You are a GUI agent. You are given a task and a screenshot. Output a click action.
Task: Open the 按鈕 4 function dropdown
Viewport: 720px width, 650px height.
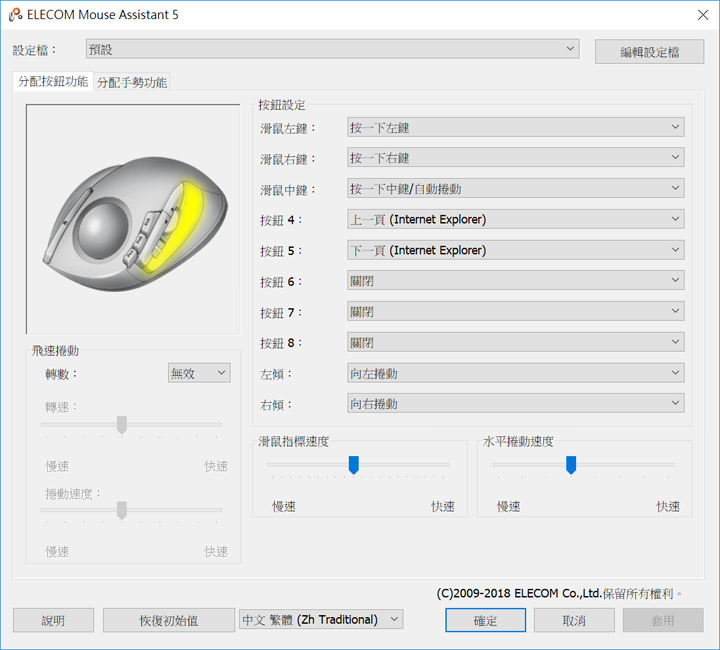tap(516, 219)
